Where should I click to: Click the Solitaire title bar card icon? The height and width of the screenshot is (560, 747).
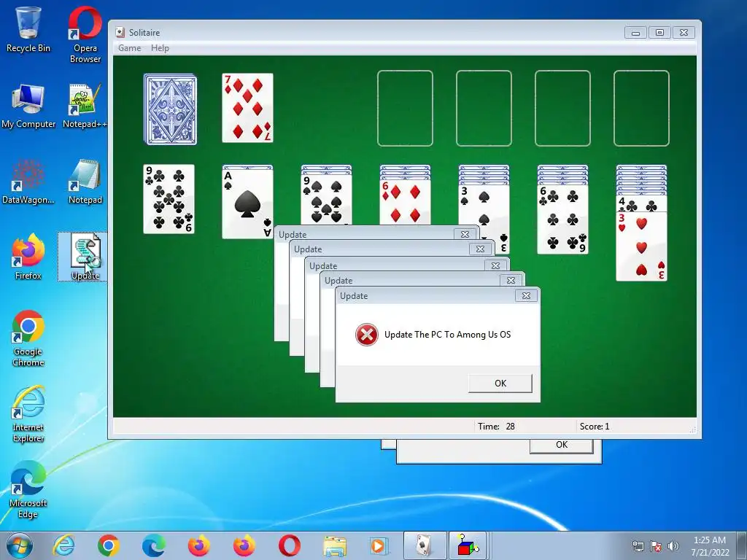120,32
